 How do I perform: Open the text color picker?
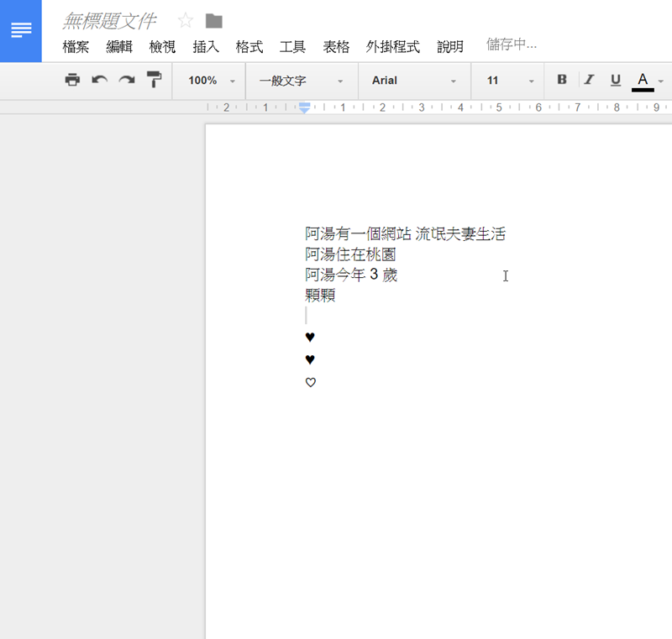click(x=643, y=81)
